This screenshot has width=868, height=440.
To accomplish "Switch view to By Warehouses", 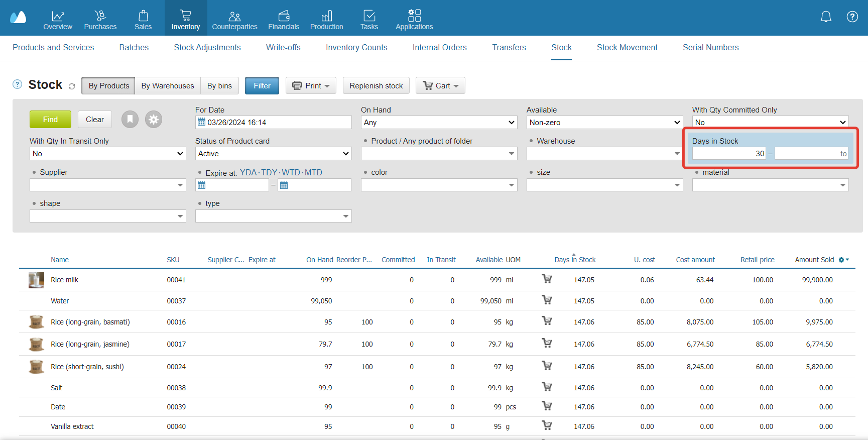I will [x=167, y=86].
